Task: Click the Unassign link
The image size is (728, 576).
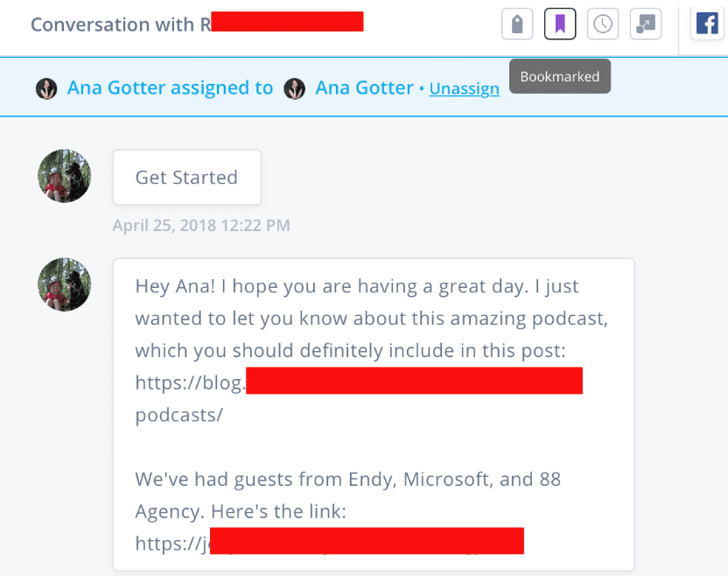Action: pyautogui.click(x=464, y=89)
